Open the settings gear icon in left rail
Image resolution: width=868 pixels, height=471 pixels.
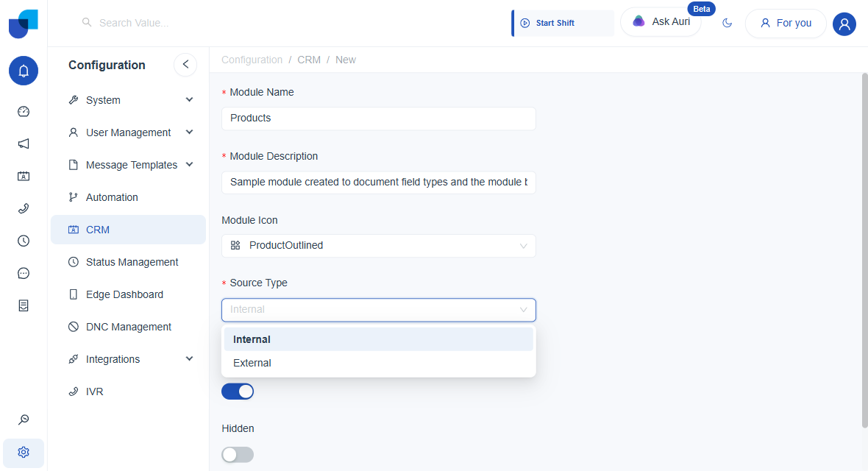coord(24,452)
